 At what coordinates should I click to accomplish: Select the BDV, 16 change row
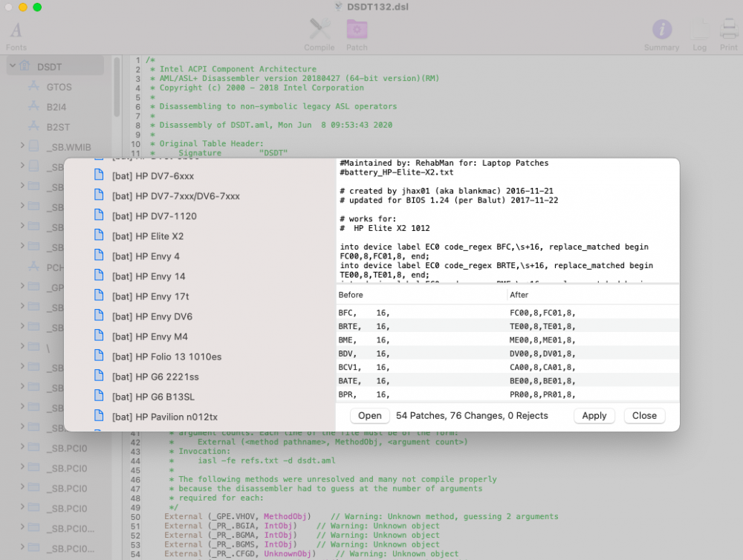point(507,354)
